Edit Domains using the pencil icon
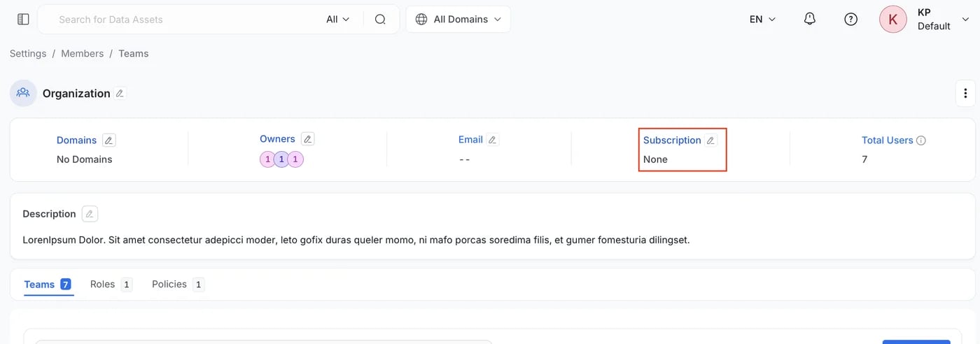Image resolution: width=980 pixels, height=344 pixels. coord(108,140)
